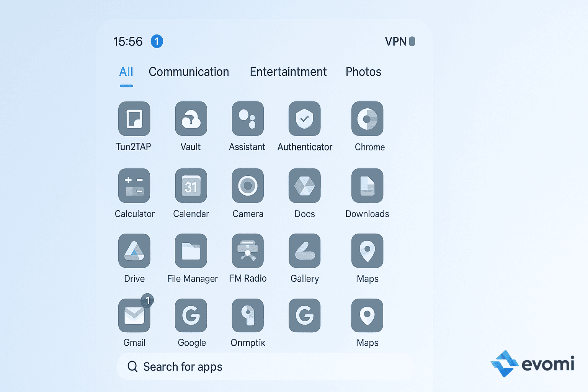Launch the app labeled Google

pyautogui.click(x=191, y=315)
